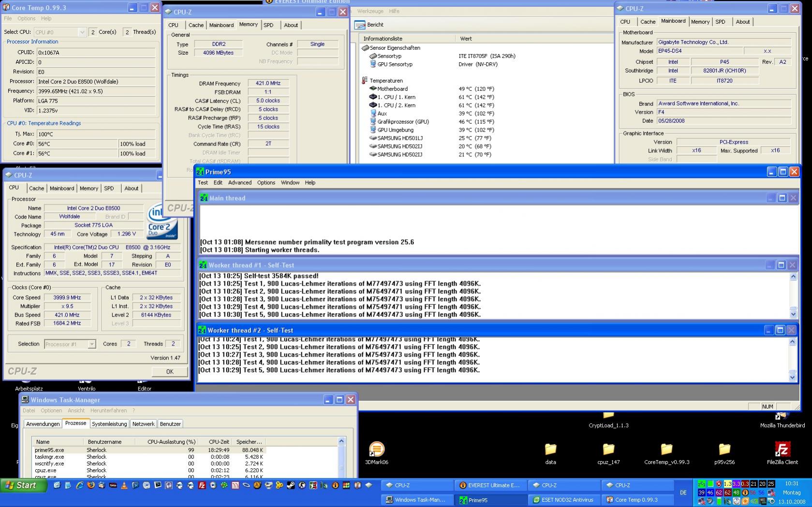Open the data folder on desktop
Image resolution: width=812 pixels, height=507 pixels.
(550, 449)
